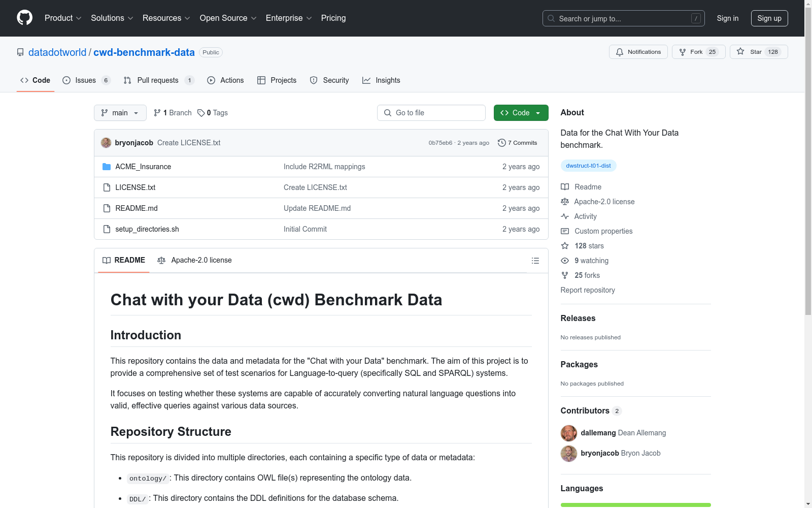Switch to the Code tab

pos(36,80)
